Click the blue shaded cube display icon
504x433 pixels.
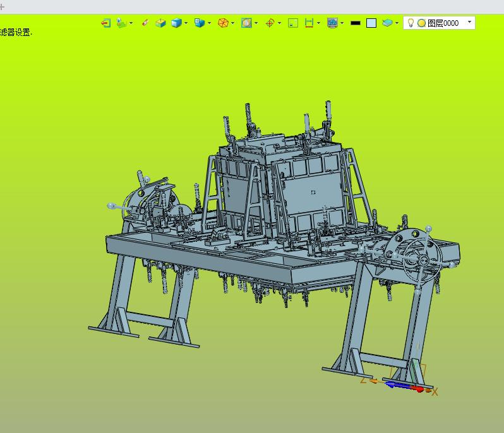(176, 23)
